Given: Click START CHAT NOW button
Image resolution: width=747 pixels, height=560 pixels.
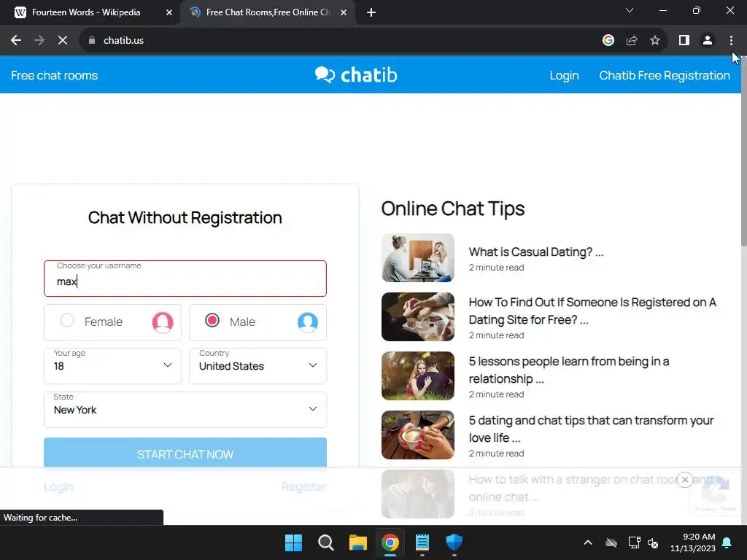Looking at the screenshot, I should click(185, 454).
